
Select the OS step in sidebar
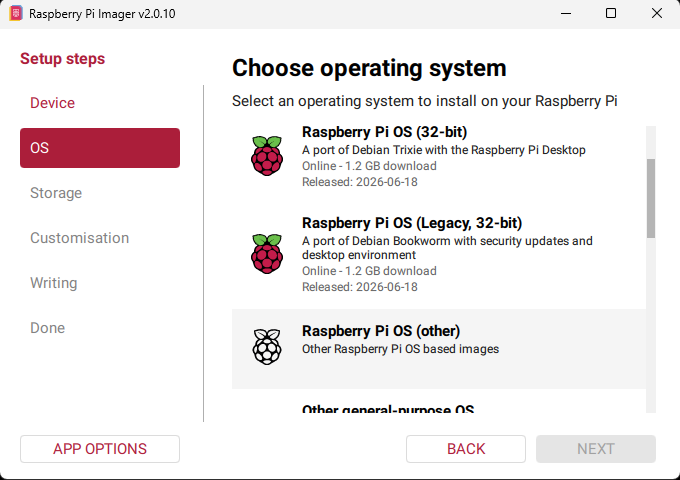(100, 148)
